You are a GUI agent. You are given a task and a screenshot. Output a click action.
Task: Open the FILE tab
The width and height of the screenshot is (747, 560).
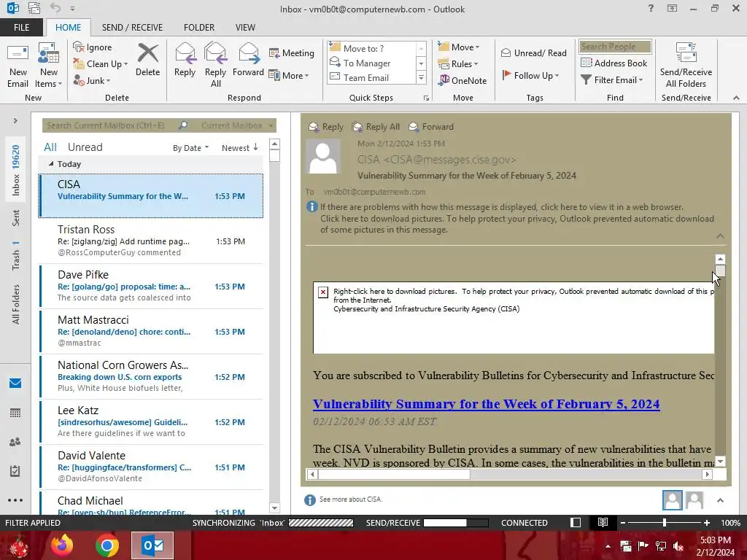(x=21, y=27)
